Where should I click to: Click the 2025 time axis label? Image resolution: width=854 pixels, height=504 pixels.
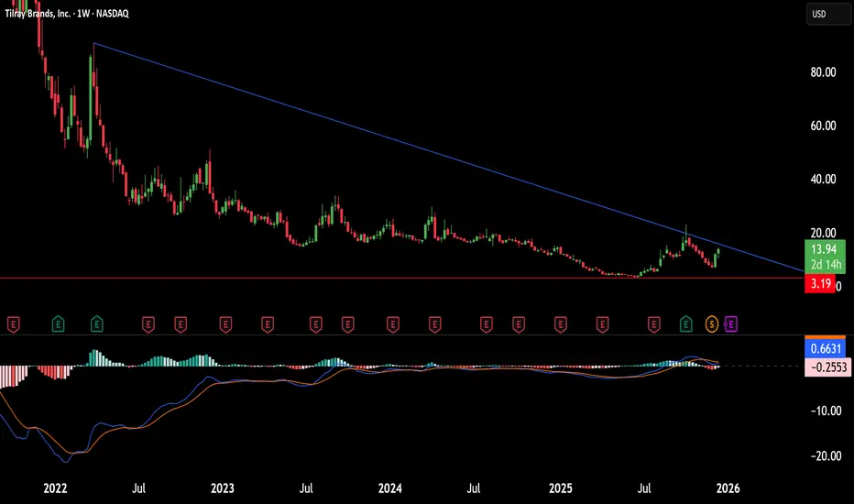pyautogui.click(x=561, y=488)
